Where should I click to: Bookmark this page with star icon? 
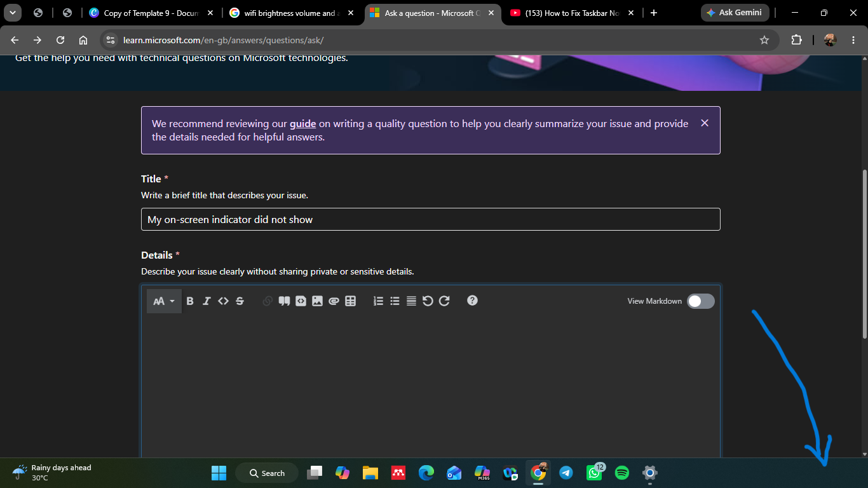coord(764,40)
